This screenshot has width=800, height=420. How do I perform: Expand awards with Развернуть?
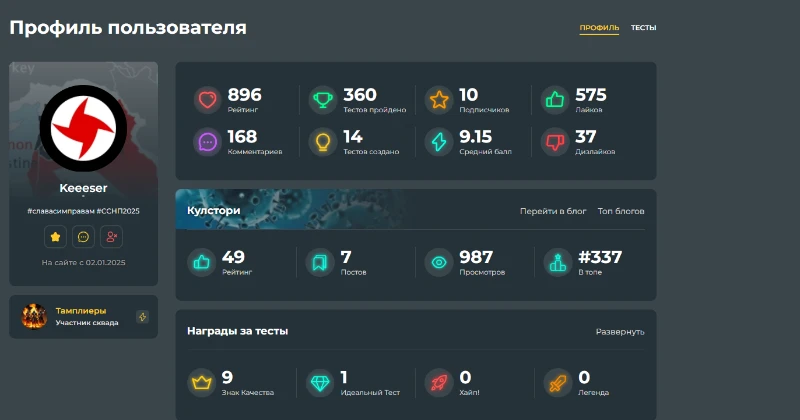pyautogui.click(x=620, y=332)
